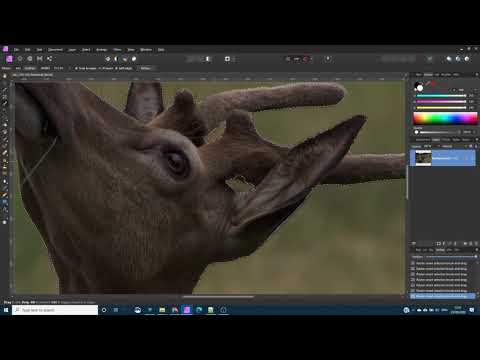480x360 pixels.
Task: Click the red circle icon in the top toolbar
Action: [306, 59]
